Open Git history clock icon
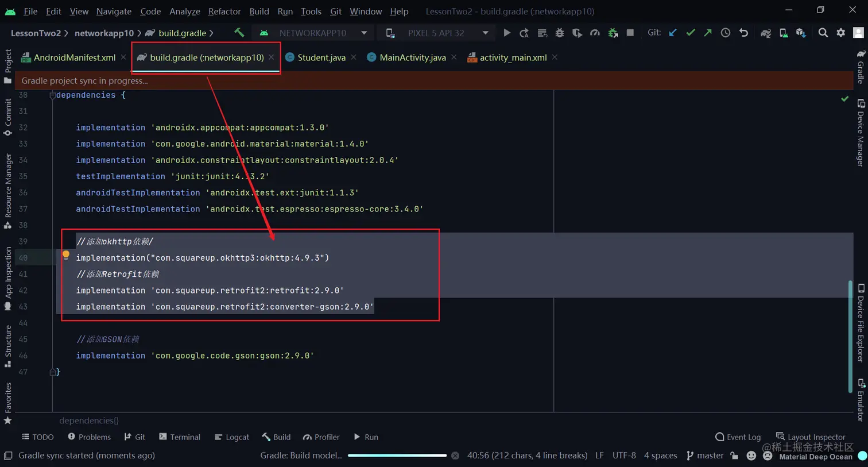Viewport: 868px width, 467px height. [726, 33]
